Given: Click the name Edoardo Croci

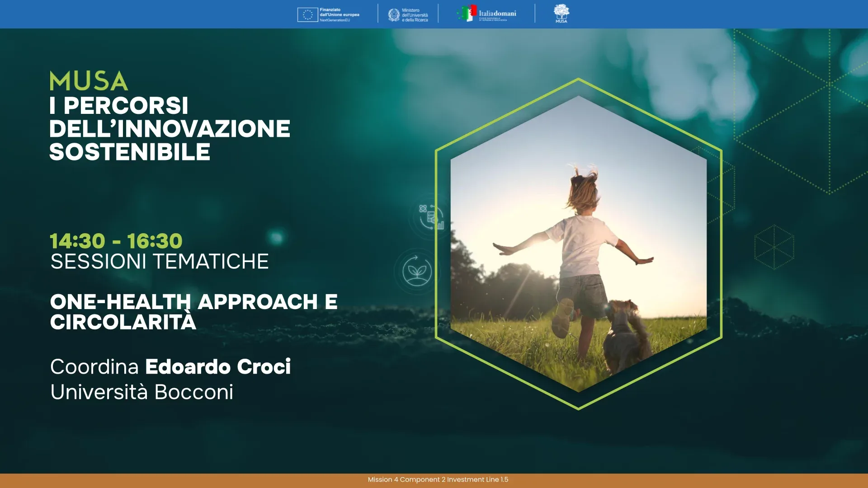Looking at the screenshot, I should click(217, 366).
